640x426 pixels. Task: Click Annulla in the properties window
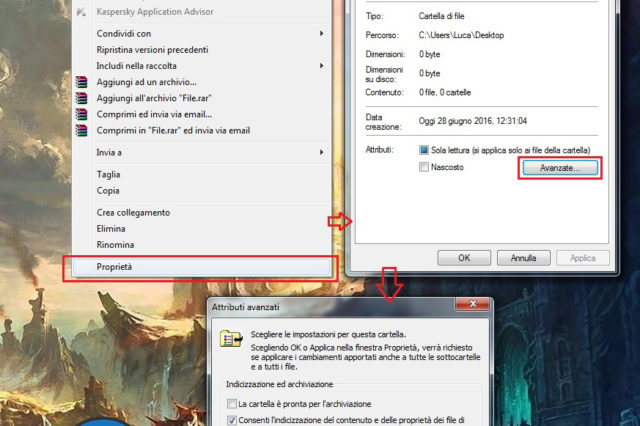(x=523, y=258)
